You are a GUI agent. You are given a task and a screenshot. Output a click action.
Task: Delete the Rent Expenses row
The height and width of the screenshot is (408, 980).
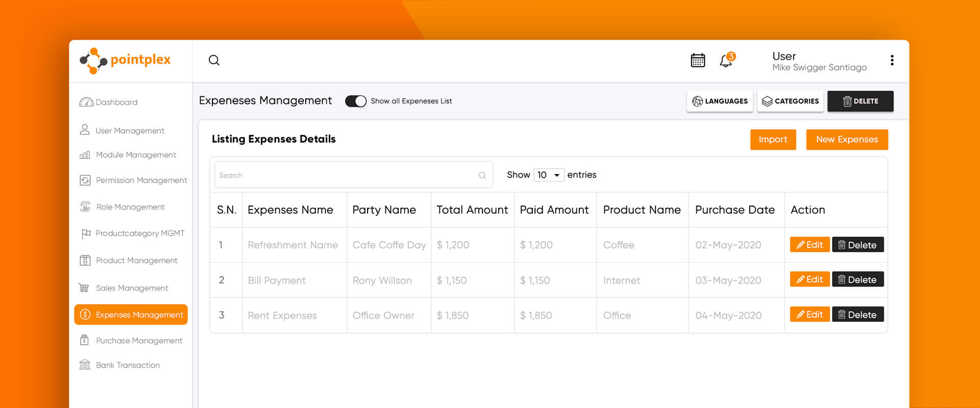coord(857,315)
